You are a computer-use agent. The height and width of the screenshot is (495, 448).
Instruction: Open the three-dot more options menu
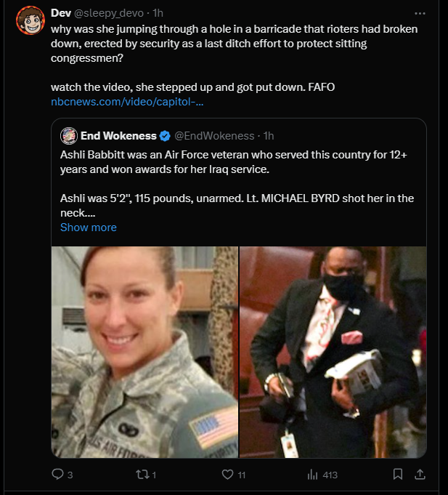click(420, 13)
